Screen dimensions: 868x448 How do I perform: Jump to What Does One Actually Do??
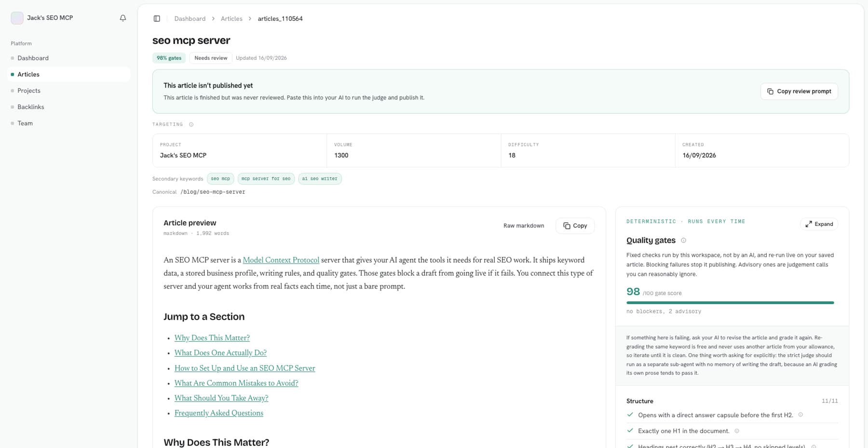point(220,353)
